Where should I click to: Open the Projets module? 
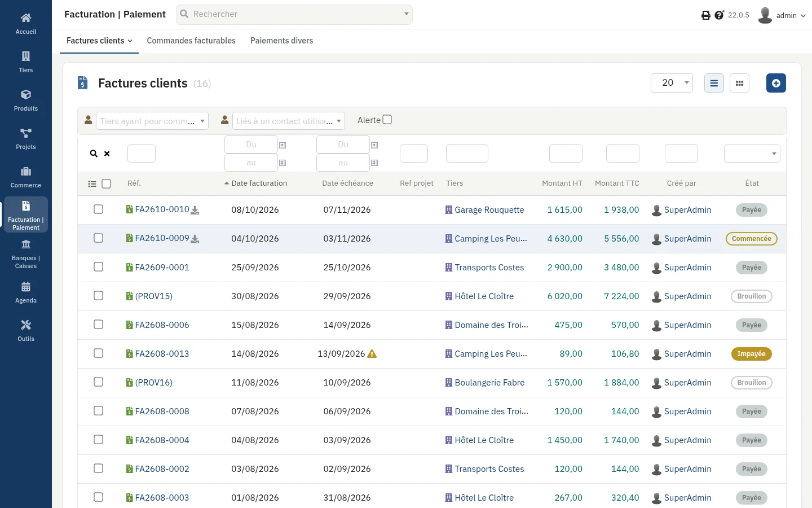tap(26, 139)
